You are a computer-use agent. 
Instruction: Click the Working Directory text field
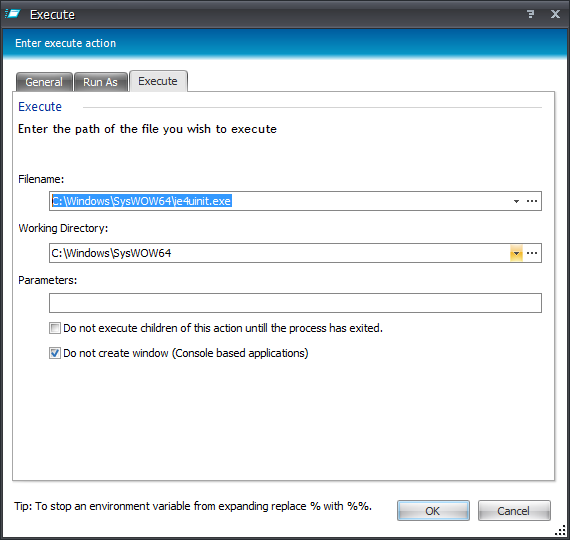point(280,253)
